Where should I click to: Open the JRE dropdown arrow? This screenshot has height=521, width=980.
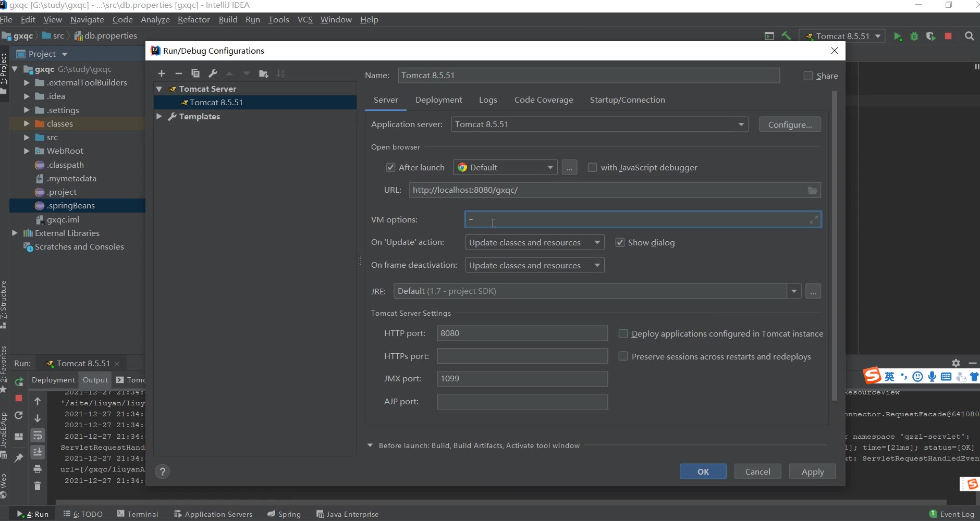point(794,291)
